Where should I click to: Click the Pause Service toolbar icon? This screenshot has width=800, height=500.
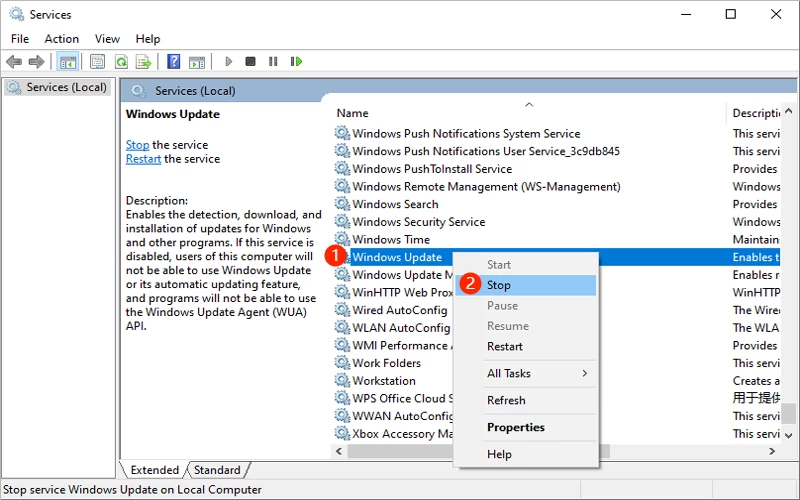tap(273, 62)
